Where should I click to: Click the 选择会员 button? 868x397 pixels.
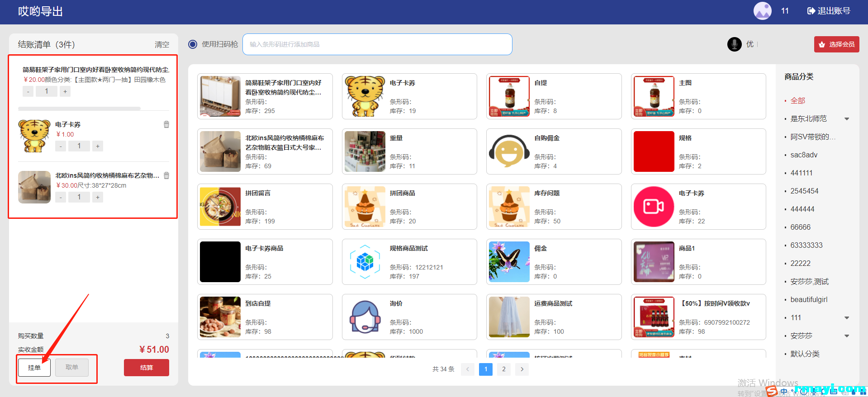(x=836, y=44)
